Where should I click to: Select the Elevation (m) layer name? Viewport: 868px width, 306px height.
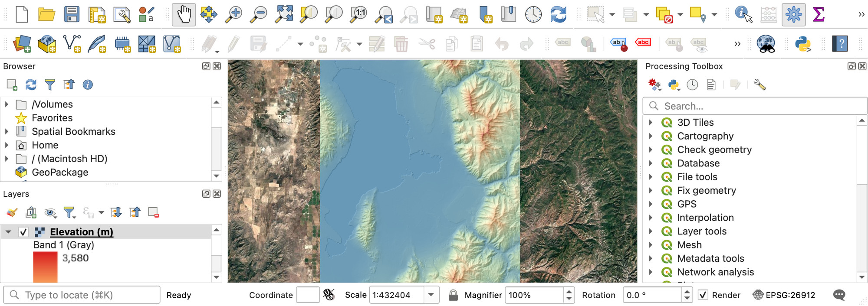point(82,232)
